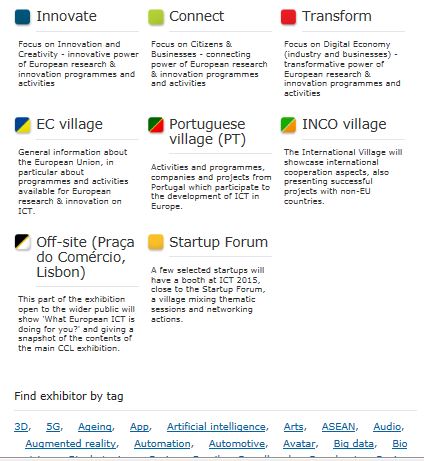Select the Big data tag
Viewport: 424px width, 461px height.
[x=354, y=444]
